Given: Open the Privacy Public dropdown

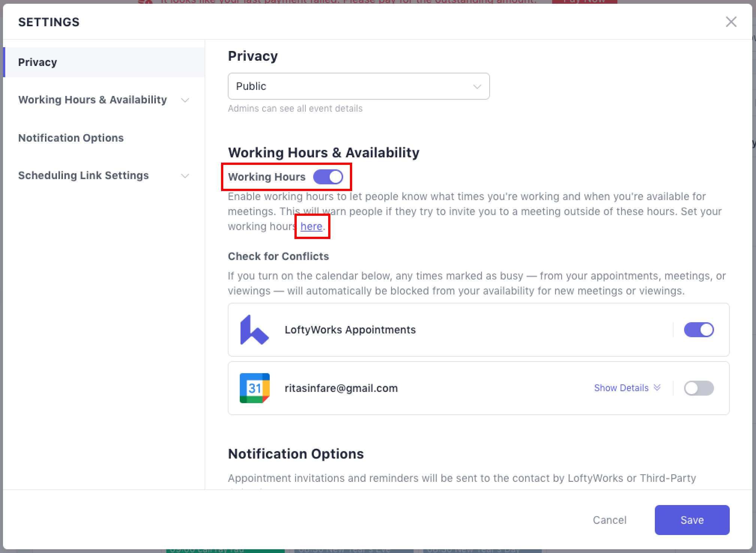Looking at the screenshot, I should click(x=358, y=86).
